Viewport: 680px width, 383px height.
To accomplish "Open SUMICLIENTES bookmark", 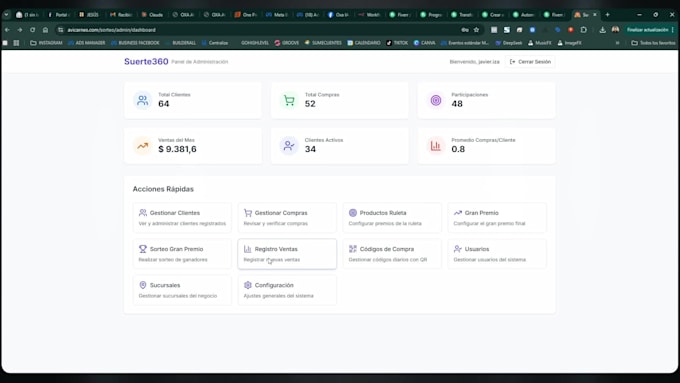I will (323, 43).
